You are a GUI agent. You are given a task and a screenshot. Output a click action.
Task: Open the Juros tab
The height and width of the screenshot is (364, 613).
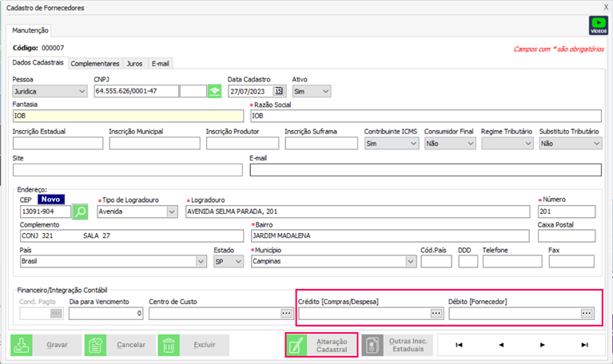135,63
